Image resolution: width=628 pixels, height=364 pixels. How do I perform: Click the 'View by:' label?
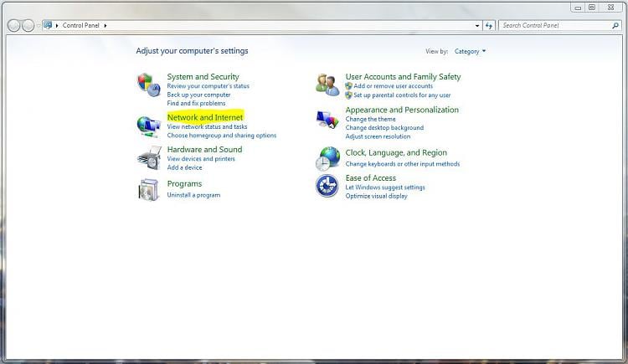point(436,51)
